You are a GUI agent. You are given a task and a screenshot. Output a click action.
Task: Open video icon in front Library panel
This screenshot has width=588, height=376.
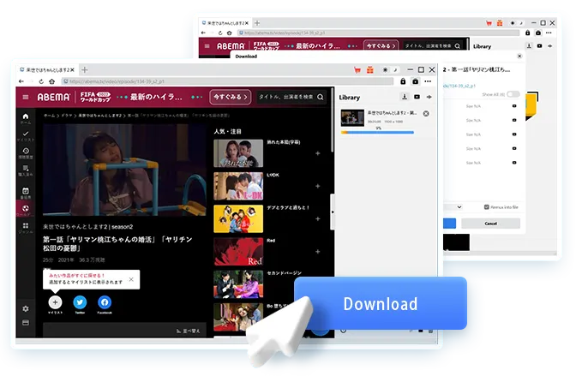tap(417, 97)
